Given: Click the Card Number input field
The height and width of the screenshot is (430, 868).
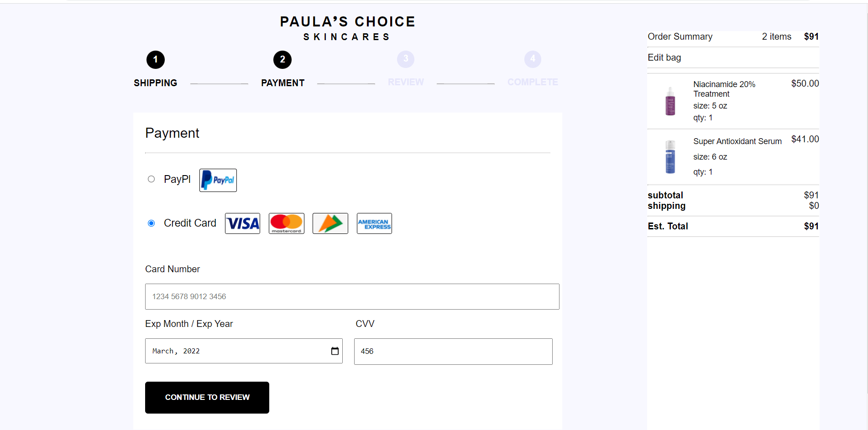Looking at the screenshot, I should click(x=351, y=296).
